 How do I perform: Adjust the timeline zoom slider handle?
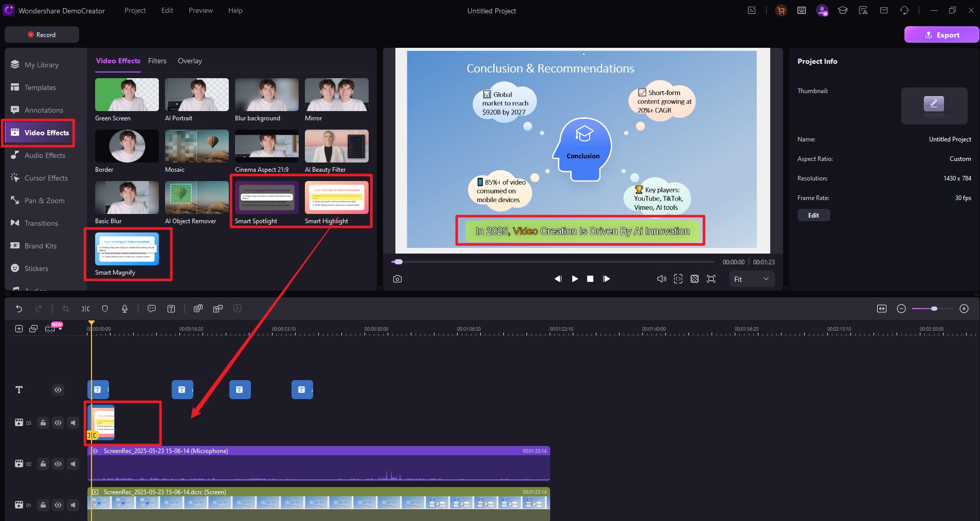[x=934, y=309]
